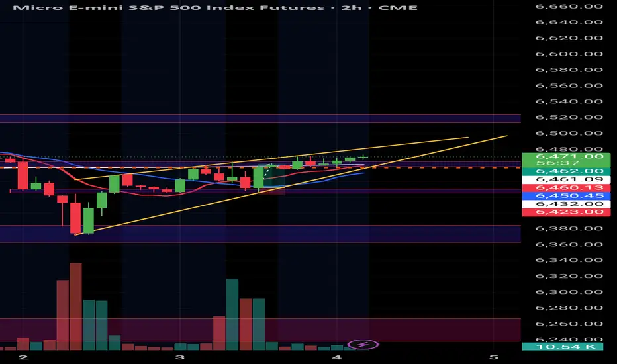Select the tallest teal volume bar
Screen dimensions: 617x364
(x=232, y=314)
